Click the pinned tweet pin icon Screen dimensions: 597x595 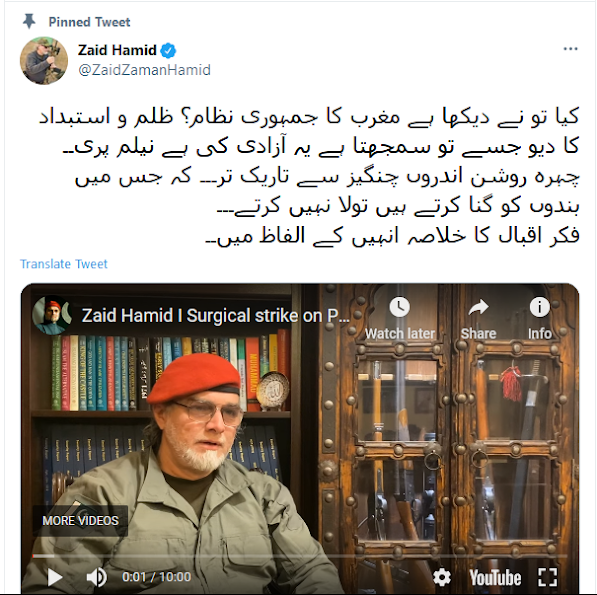click(x=29, y=21)
